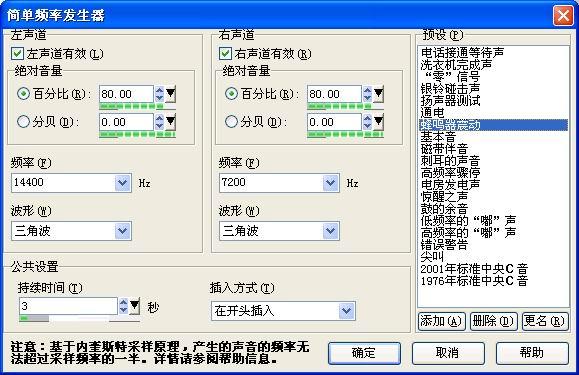This screenshot has height=375, width=579.
Task: Confirm with the 确定 button
Action: [x=364, y=353]
